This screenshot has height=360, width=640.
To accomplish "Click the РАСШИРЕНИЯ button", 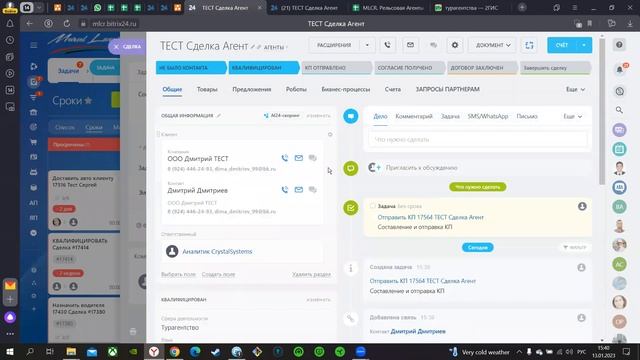I will [334, 45].
